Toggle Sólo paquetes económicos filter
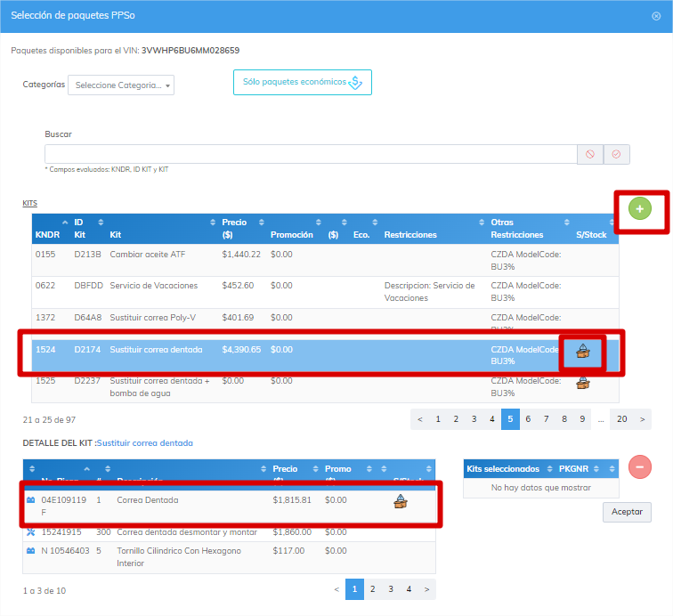This screenshot has width=673, height=616. [x=302, y=83]
